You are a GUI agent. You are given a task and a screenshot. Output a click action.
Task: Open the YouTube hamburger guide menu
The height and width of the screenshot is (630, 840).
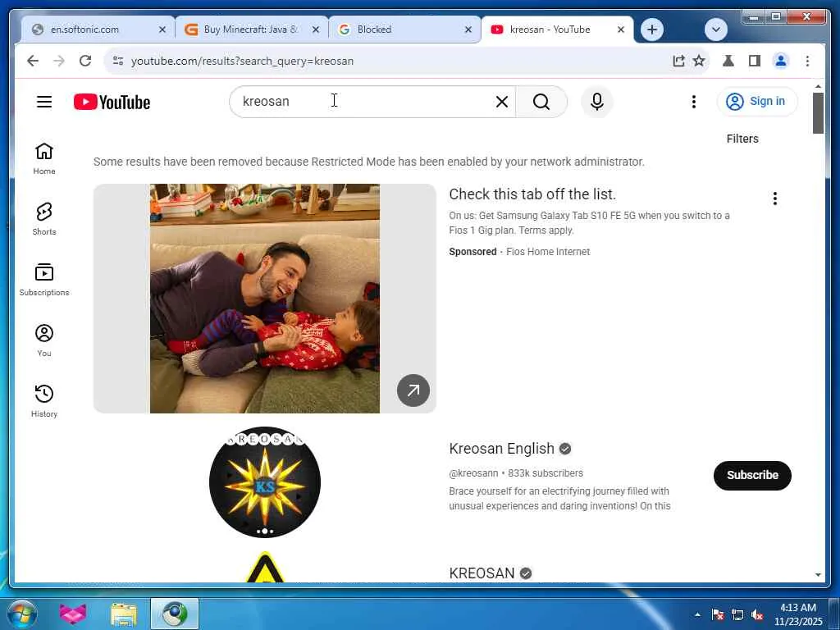point(44,102)
